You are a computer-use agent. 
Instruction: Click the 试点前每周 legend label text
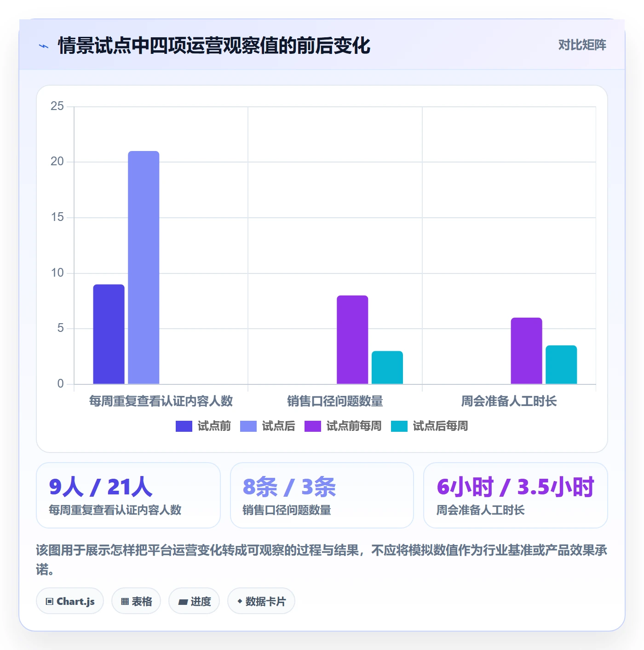[354, 426]
